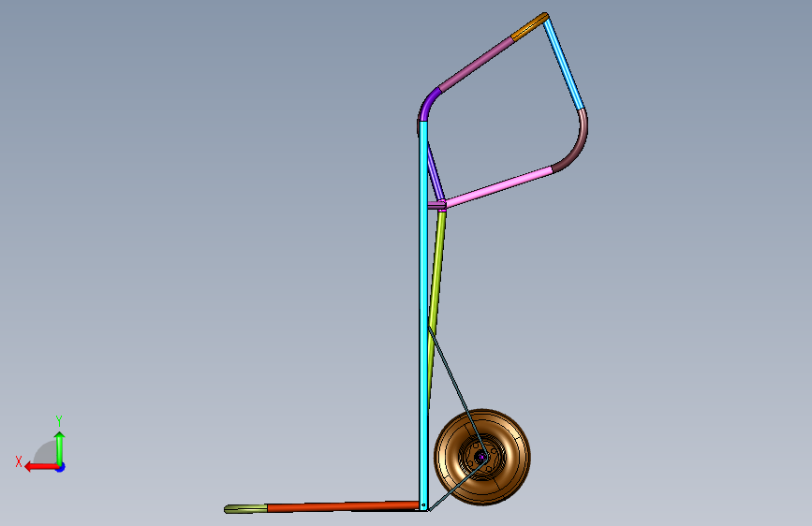Click the Y label on the triad
Image resolution: width=812 pixels, height=526 pixels.
59,420
